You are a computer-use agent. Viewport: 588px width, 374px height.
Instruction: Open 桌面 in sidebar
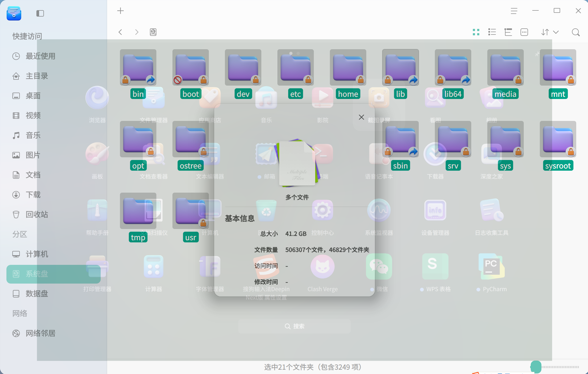click(54, 96)
